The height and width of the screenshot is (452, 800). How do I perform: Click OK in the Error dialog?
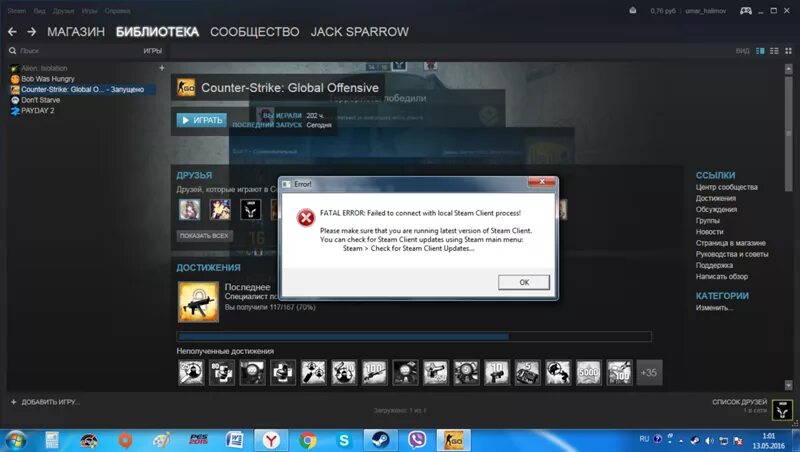click(x=524, y=282)
